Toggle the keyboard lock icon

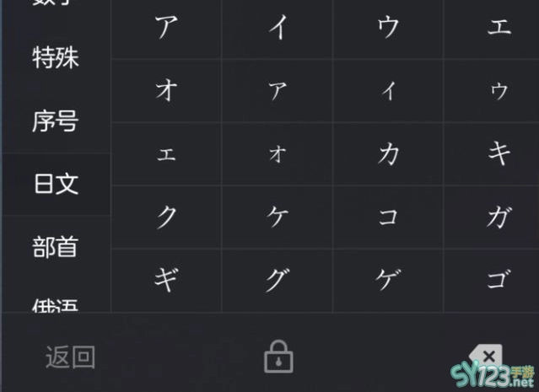tap(278, 357)
